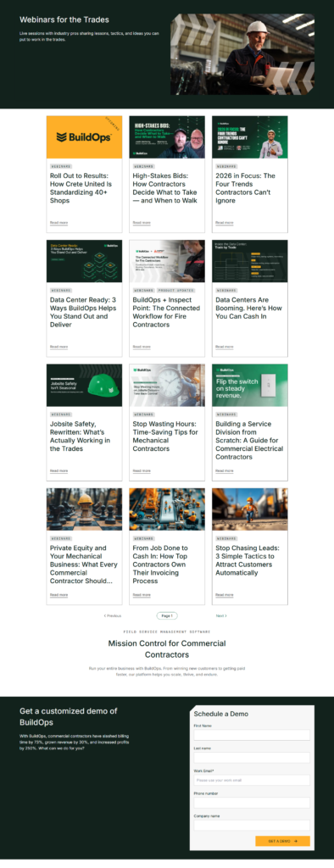Open the BuildOps + Inspect Point thumbnail image
The image size is (334, 868).
[x=167, y=261]
